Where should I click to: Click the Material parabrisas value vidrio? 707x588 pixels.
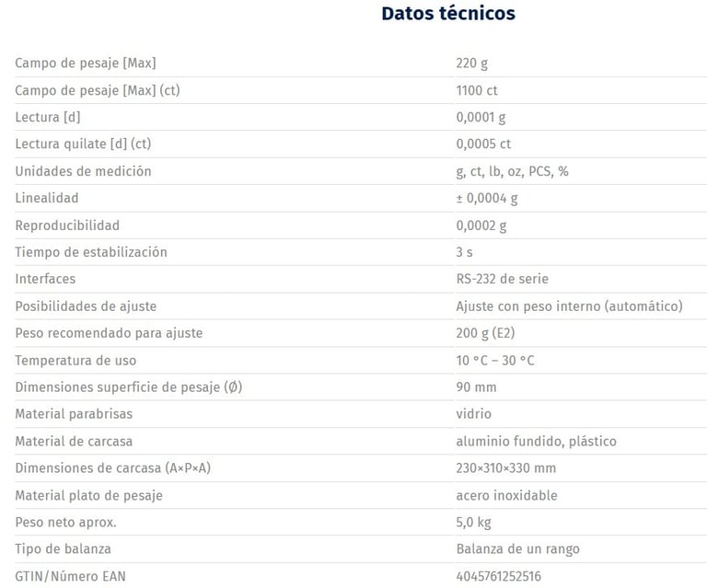pos(473,414)
